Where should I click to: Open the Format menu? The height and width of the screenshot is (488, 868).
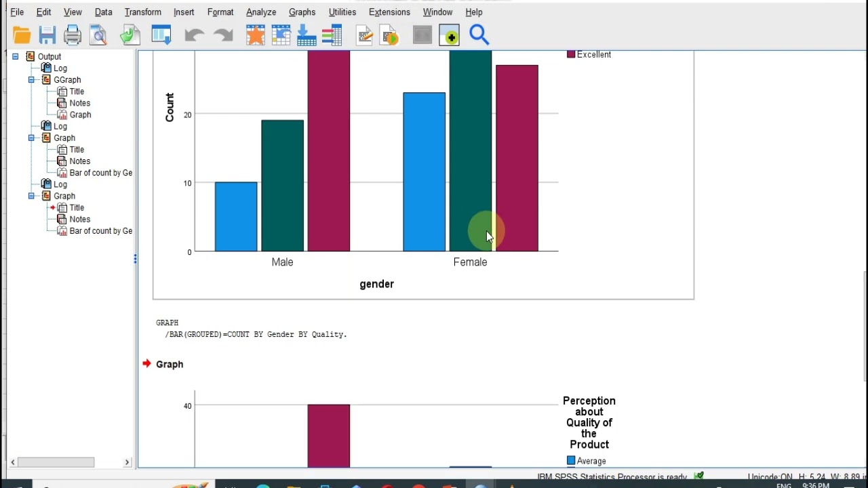click(x=220, y=12)
